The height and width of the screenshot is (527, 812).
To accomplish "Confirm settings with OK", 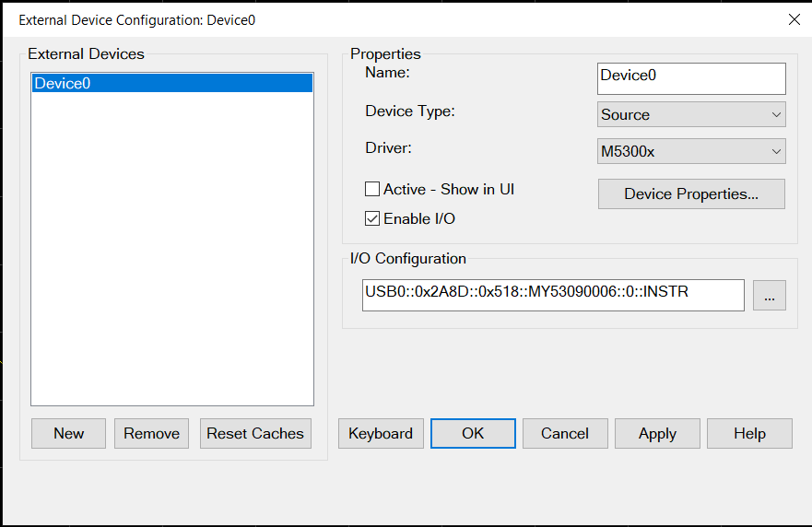I will click(x=473, y=434).
